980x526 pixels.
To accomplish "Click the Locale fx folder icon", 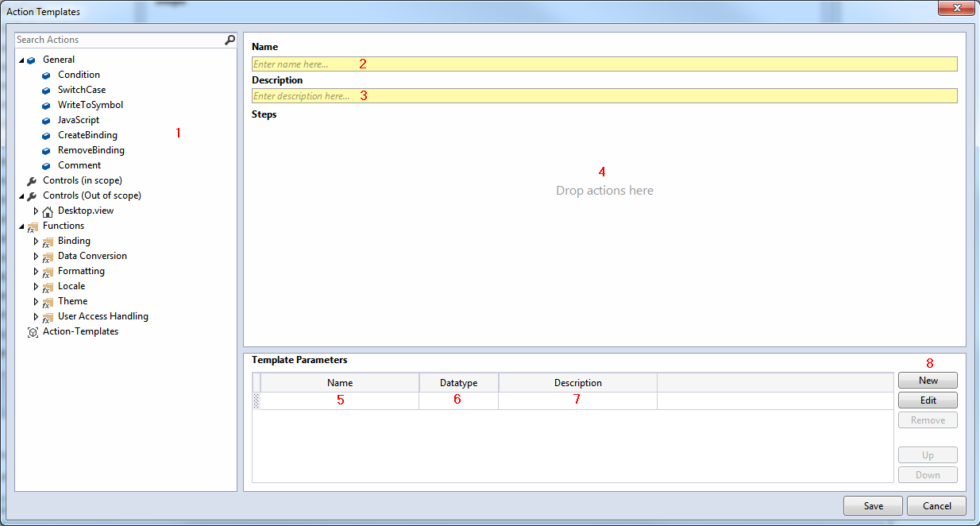I will [48, 287].
